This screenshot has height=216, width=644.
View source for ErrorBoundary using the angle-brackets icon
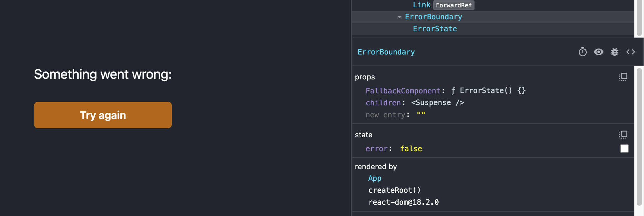pos(631,52)
